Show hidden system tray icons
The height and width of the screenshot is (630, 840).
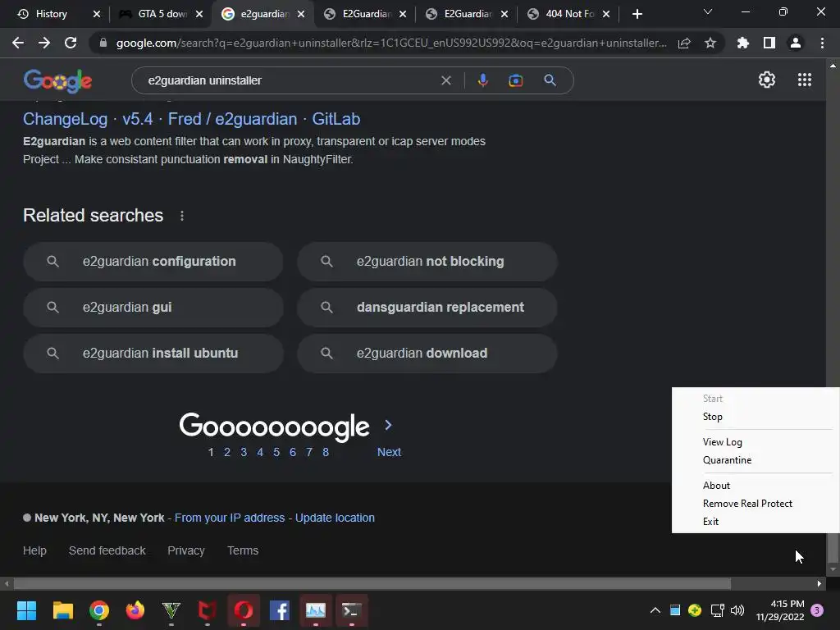655,610
